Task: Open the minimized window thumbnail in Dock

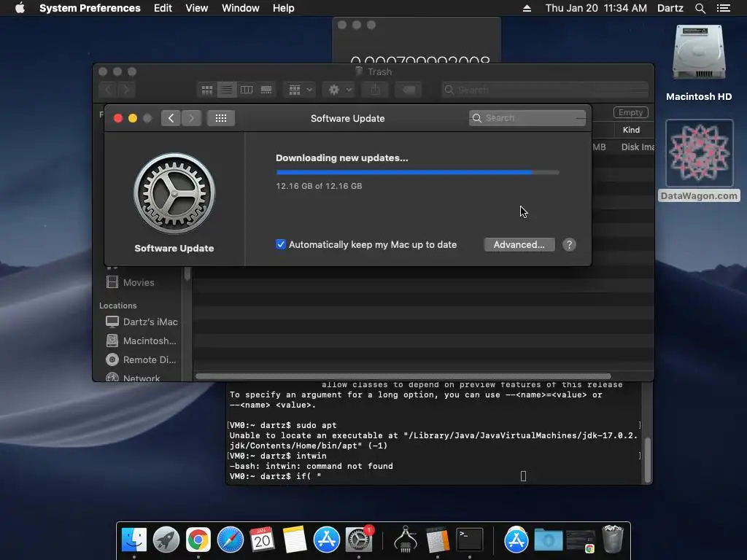Action: click(580, 540)
